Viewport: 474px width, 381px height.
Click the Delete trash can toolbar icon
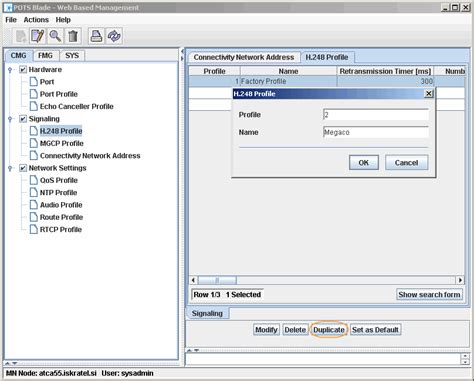73,36
